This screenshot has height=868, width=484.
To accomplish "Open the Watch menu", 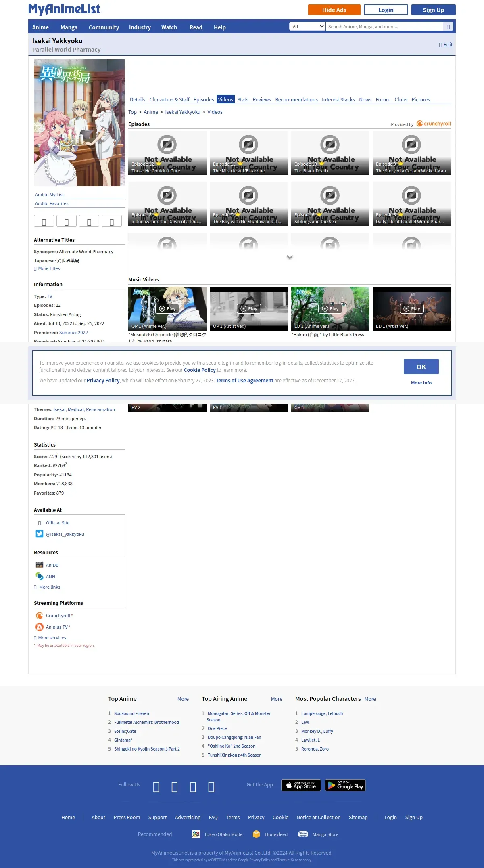I will 169,27.
